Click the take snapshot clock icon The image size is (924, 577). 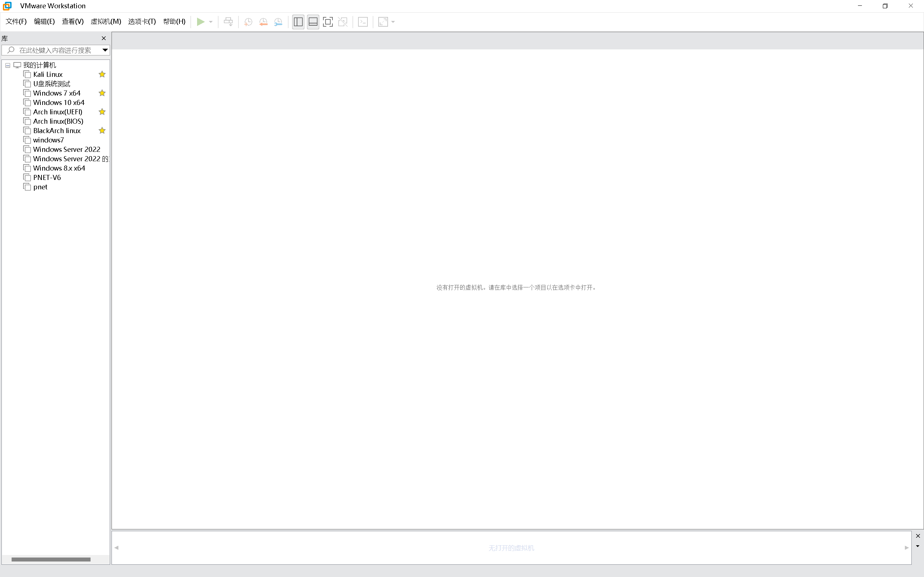(x=248, y=22)
